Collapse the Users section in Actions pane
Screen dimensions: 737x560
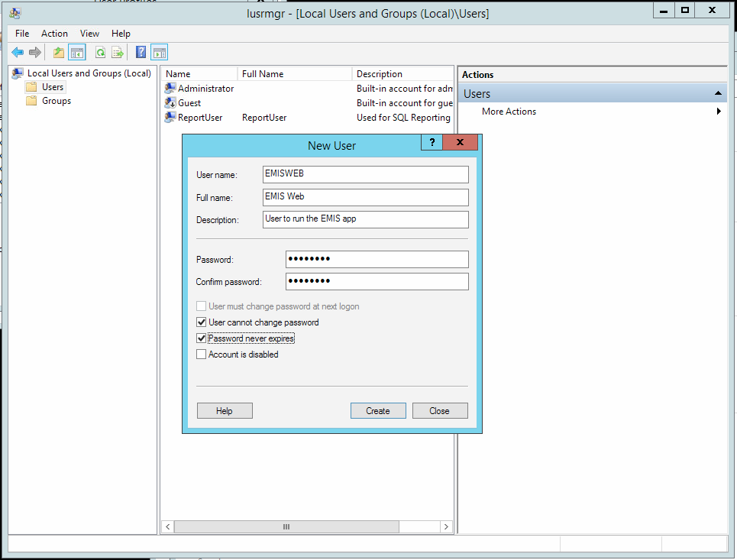coord(718,93)
